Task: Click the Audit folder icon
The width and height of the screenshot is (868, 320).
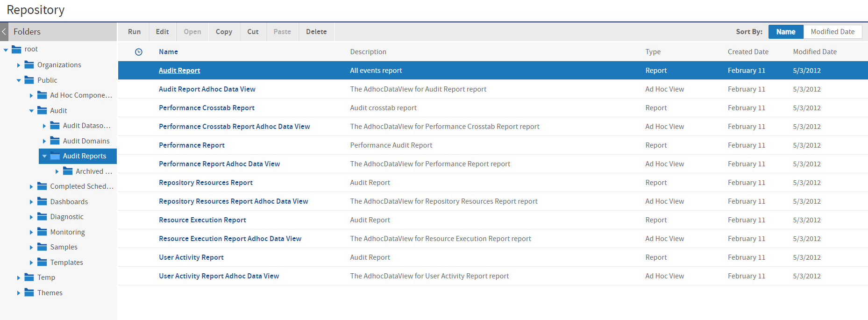Action: coord(42,110)
